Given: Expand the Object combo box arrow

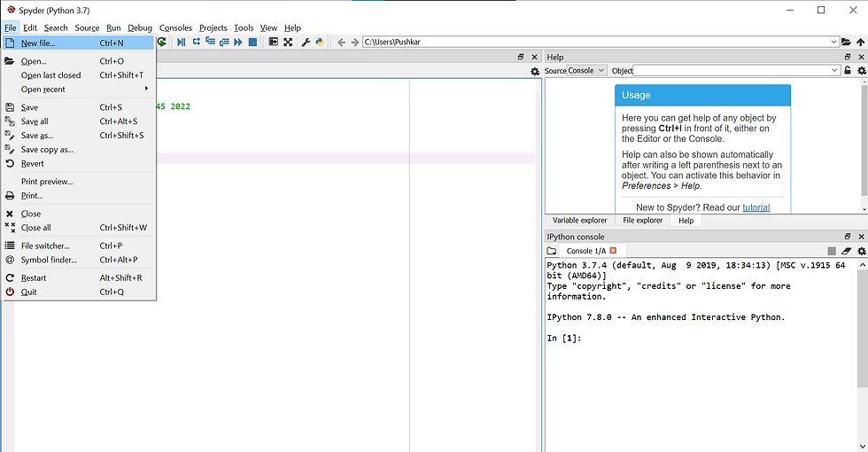Looking at the screenshot, I should 834,70.
